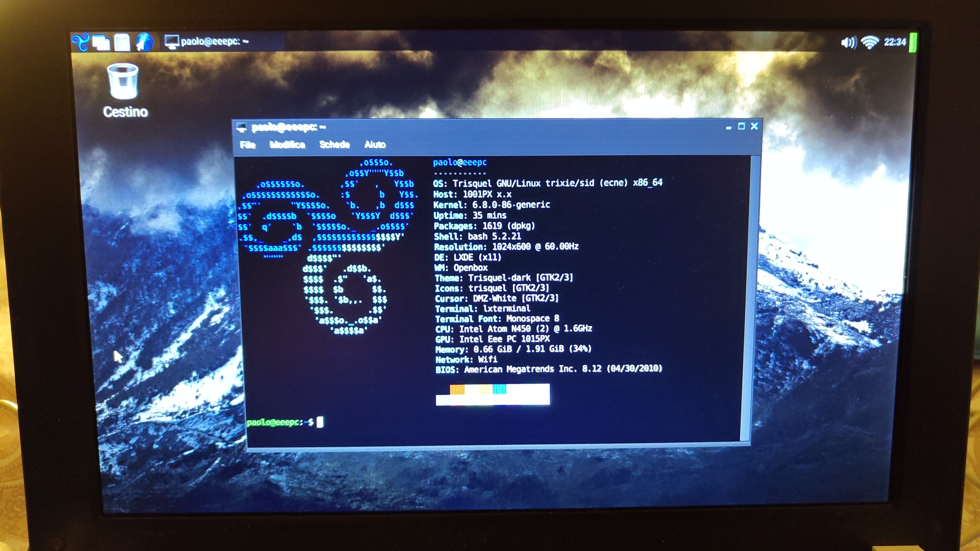
Task: Launch the file manager from panel
Action: pyautogui.click(x=122, y=42)
